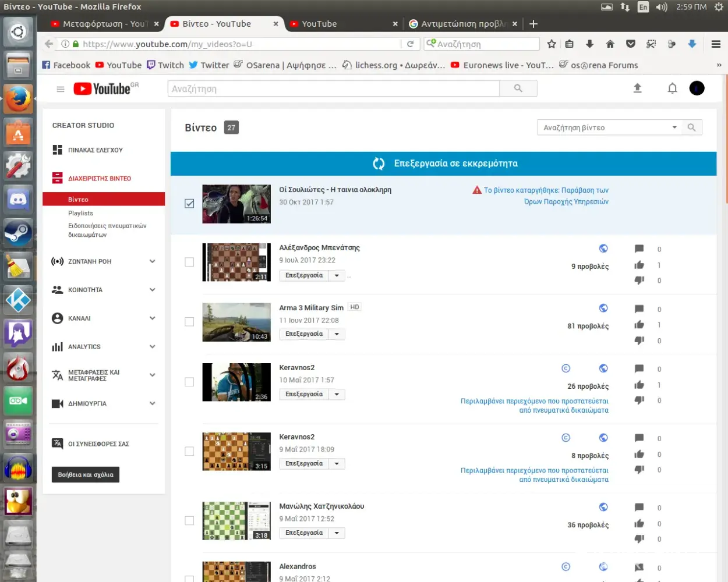Launch Steam from the Ubuntu dock
Screen dimensions: 728x582
[18, 233]
